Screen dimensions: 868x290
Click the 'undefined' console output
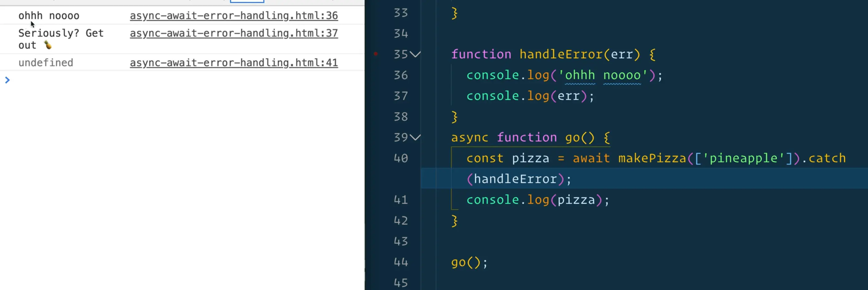point(46,62)
